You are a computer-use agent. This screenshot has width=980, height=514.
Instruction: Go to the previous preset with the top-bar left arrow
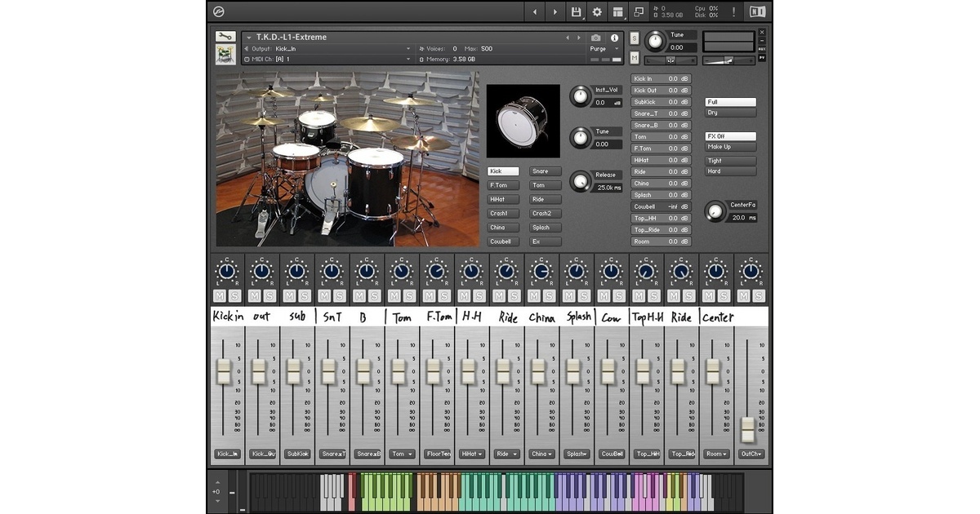click(535, 12)
